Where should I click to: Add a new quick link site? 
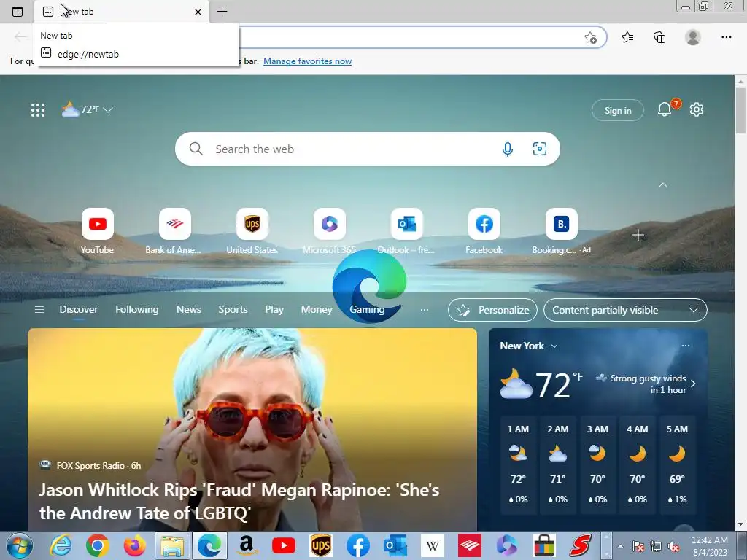click(638, 235)
